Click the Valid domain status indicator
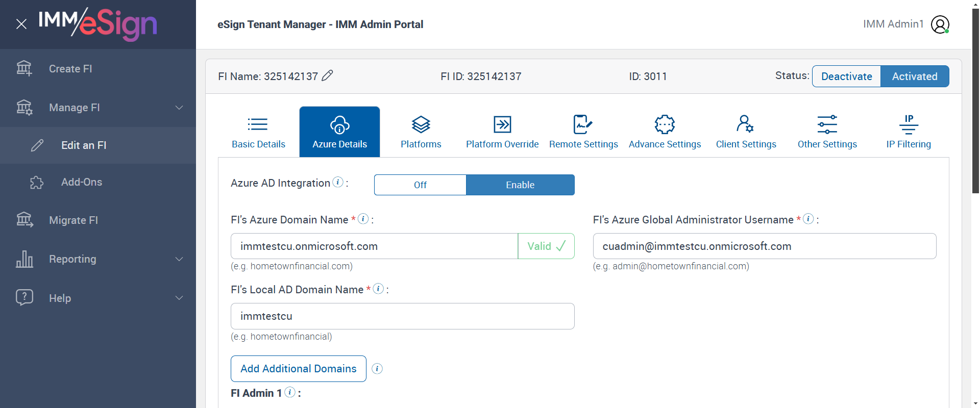The image size is (980, 408). click(x=546, y=246)
